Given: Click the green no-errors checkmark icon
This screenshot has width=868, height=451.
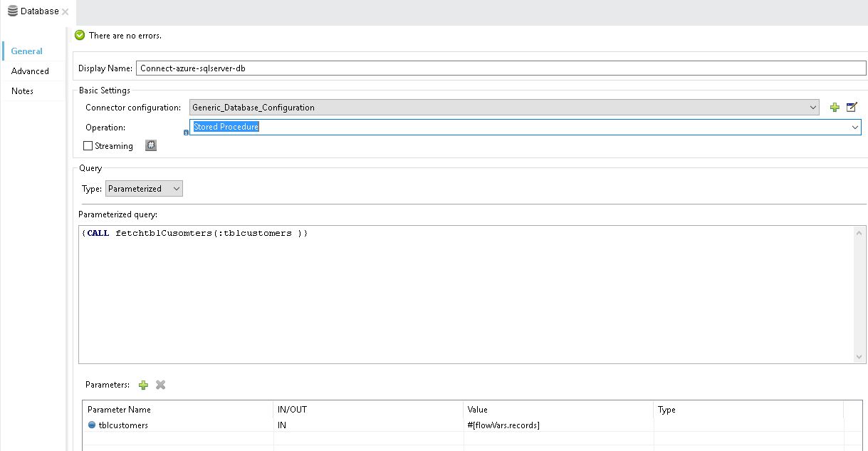Looking at the screenshot, I should [x=80, y=36].
